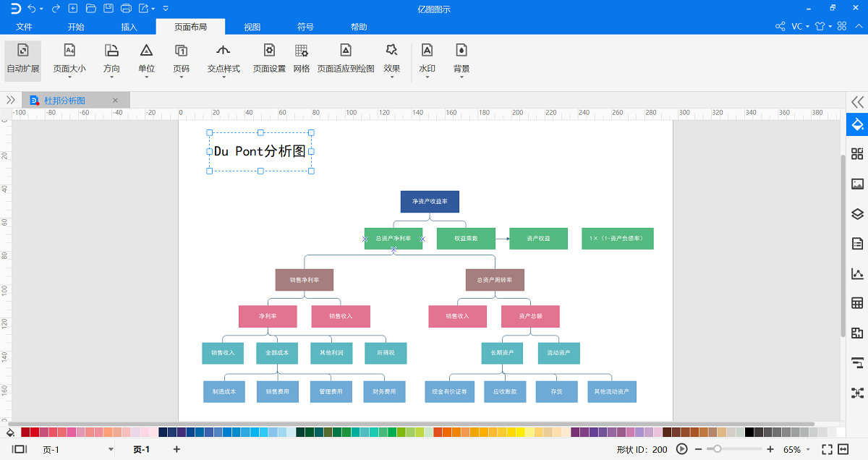Open the image panel in right sidebar
This screenshot has width=868, height=460.
tap(857, 184)
